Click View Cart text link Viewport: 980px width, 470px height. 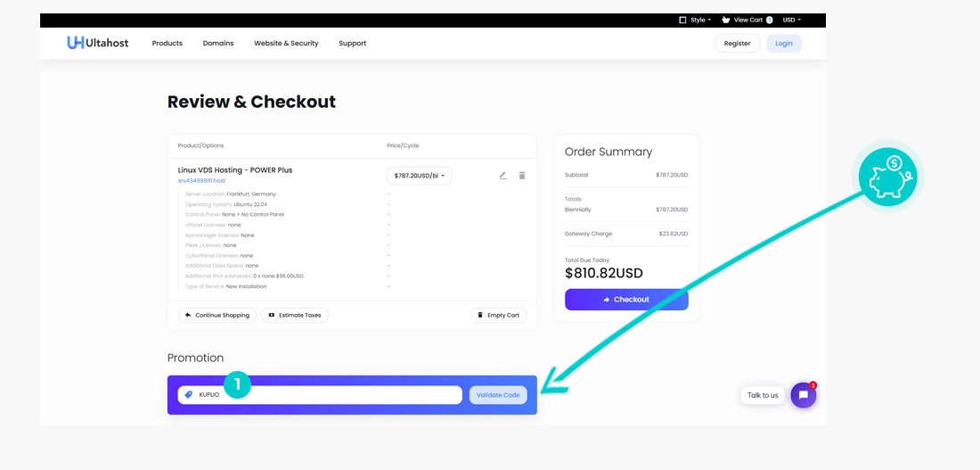(748, 20)
